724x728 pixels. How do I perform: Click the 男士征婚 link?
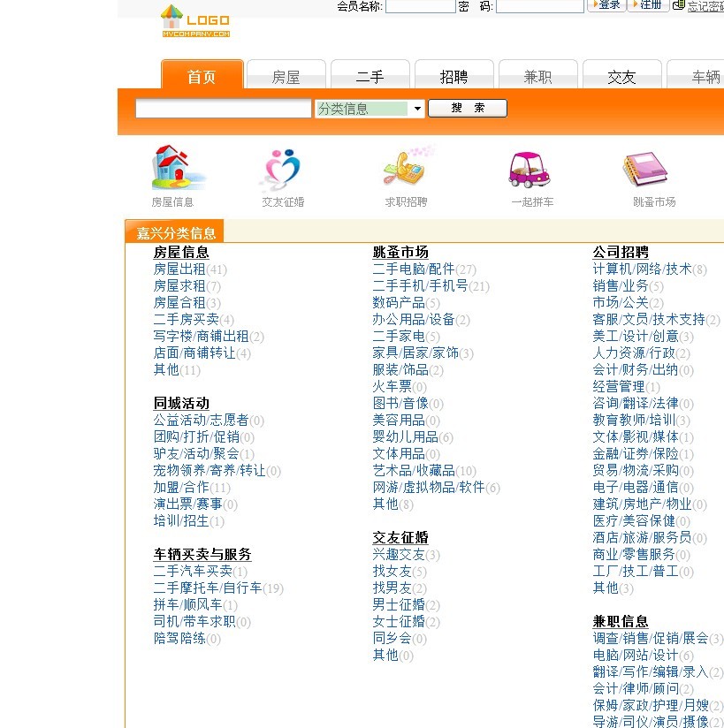[x=399, y=604]
